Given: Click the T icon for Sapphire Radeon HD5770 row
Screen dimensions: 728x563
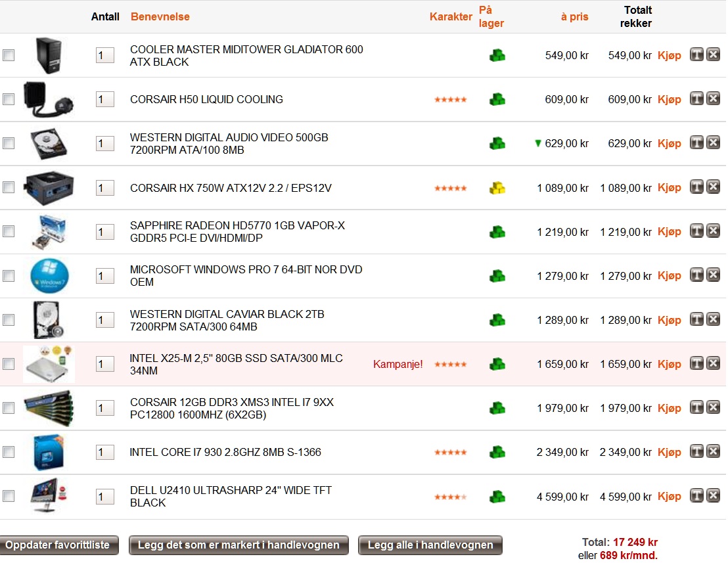Looking at the screenshot, I should point(696,231).
